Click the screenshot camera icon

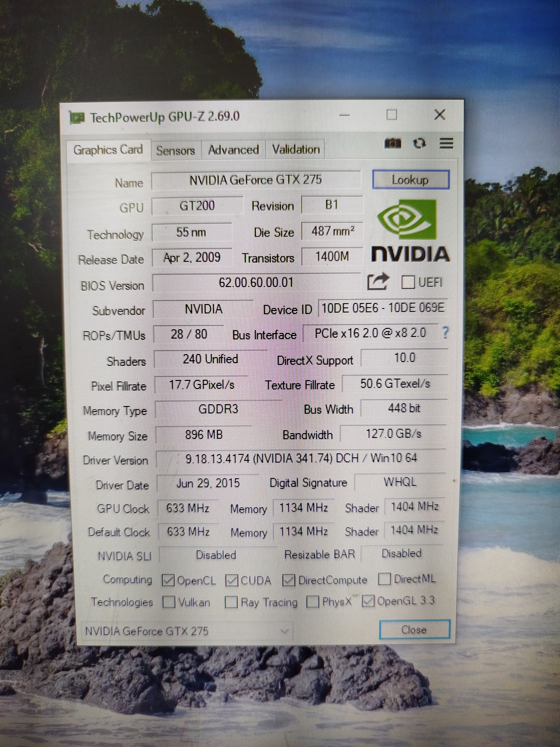[393, 143]
